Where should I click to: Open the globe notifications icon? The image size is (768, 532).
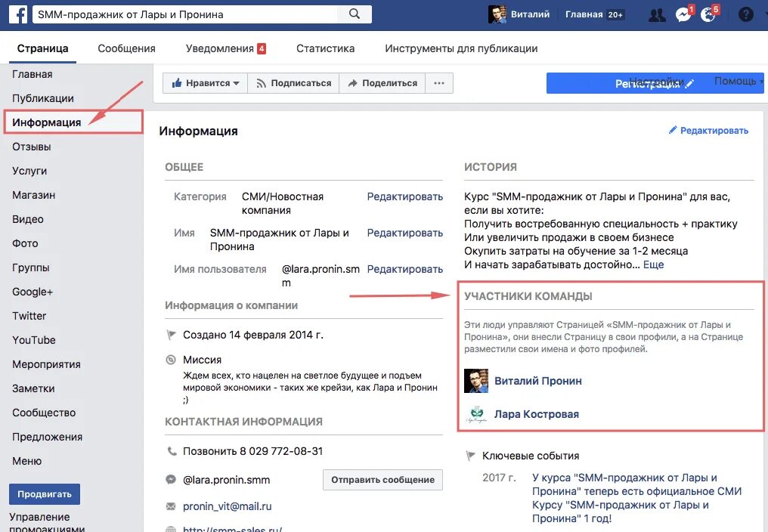click(708, 14)
